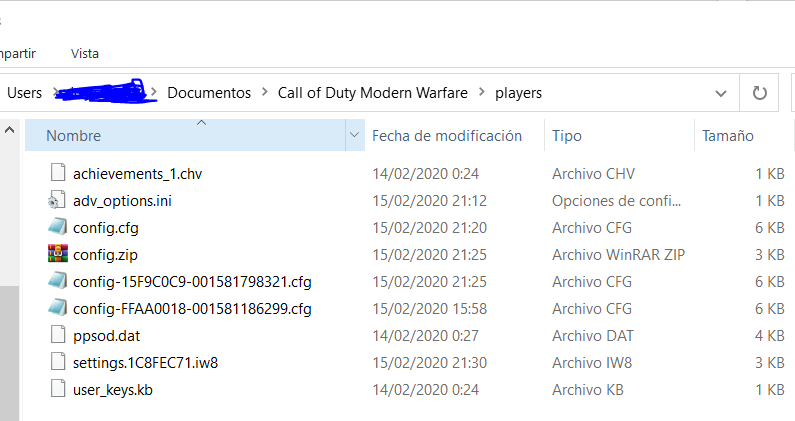Screen dimensions: 795x421
Task: Click the type Archivo CHV
Action: [x=593, y=174]
